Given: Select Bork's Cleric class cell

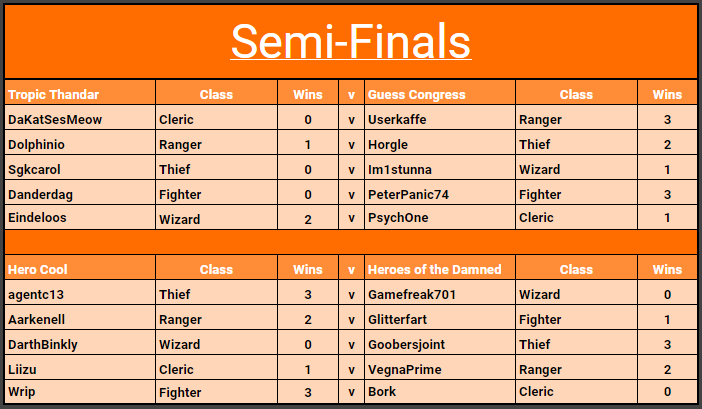Looking at the screenshot, I should pyautogui.click(x=576, y=392).
